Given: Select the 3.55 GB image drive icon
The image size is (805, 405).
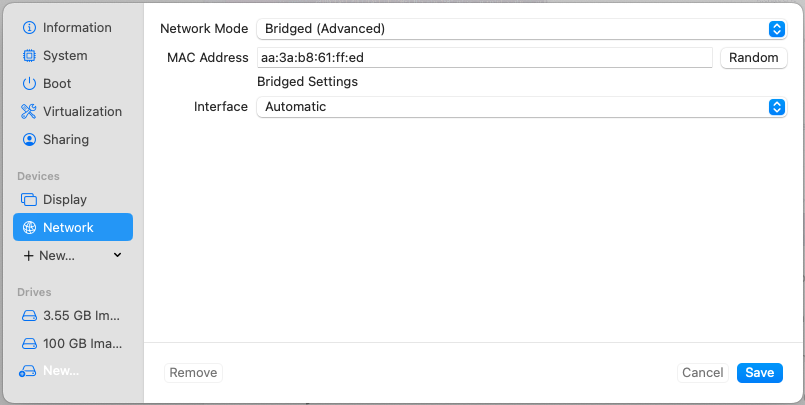Looking at the screenshot, I should click(29, 316).
